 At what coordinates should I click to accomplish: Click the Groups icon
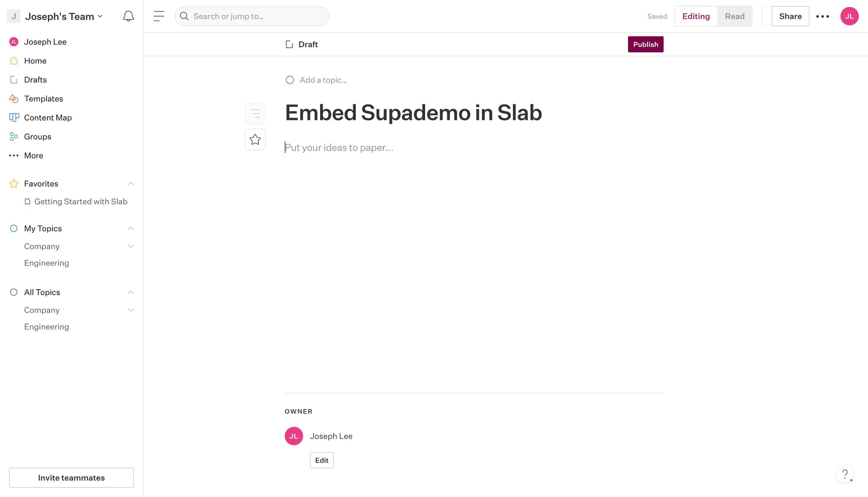tap(14, 136)
